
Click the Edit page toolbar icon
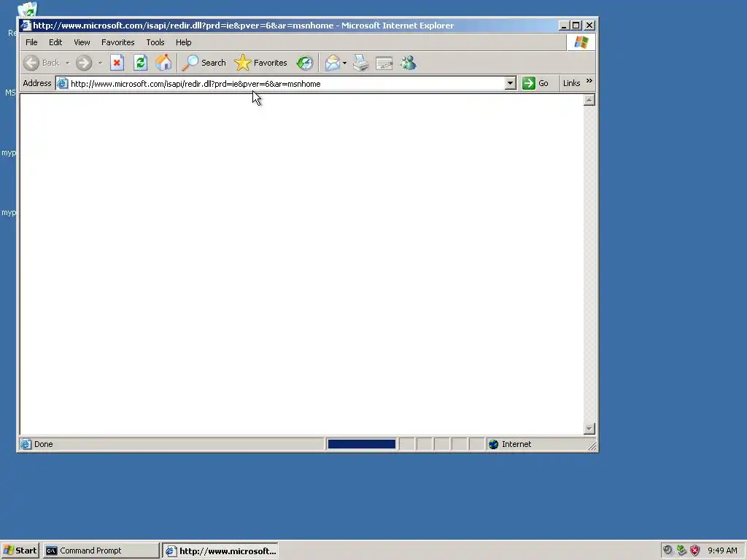point(384,63)
